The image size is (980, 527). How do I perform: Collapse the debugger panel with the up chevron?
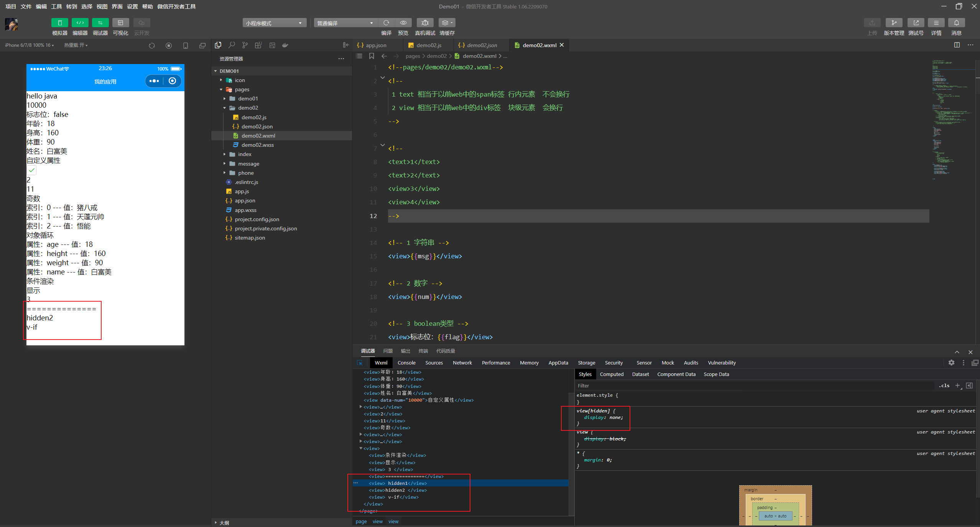(957, 352)
